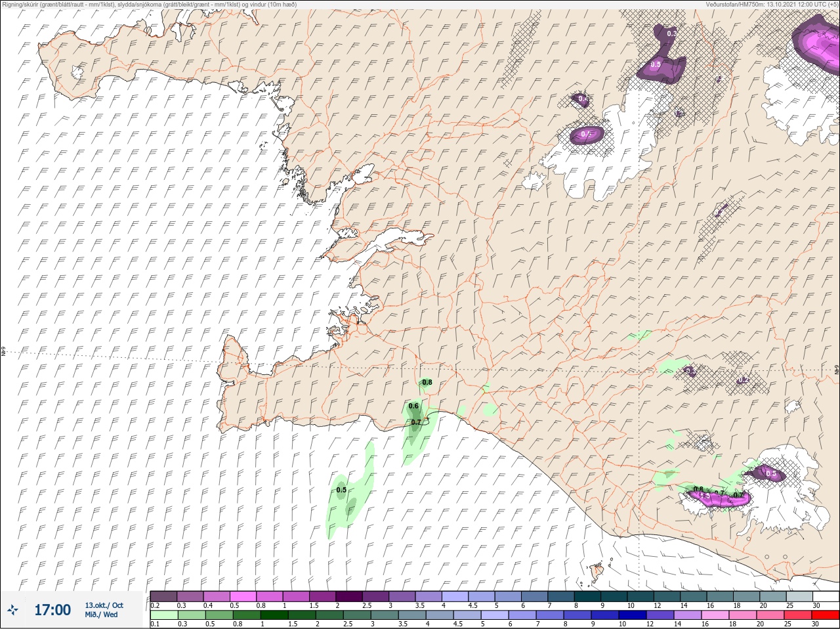Select the violet 12 swatch in rain legend

click(660, 615)
